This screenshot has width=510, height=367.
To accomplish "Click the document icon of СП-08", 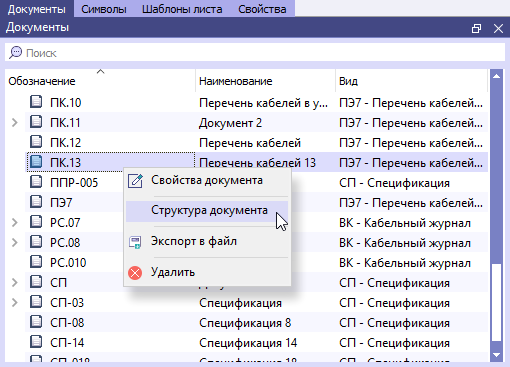I will pyautogui.click(x=36, y=322).
